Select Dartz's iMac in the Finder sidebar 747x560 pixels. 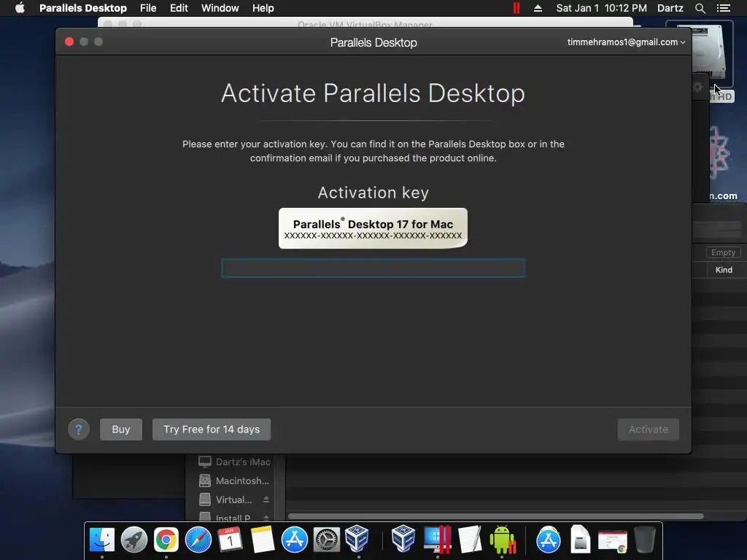coord(234,462)
